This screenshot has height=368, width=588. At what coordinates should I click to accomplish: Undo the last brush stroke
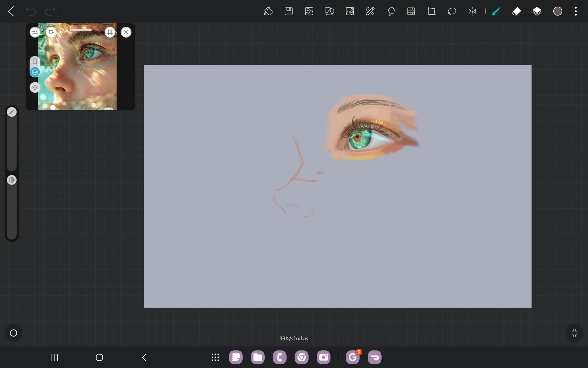coord(30,11)
